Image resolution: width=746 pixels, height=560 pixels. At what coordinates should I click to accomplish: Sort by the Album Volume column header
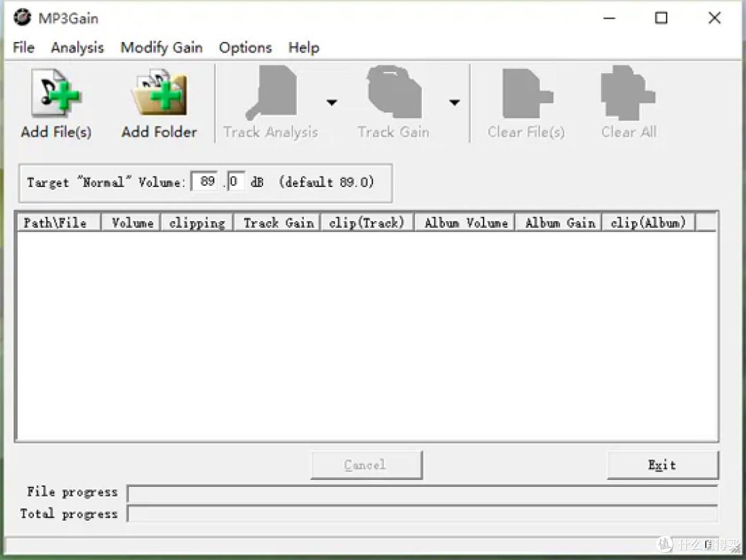(x=465, y=222)
